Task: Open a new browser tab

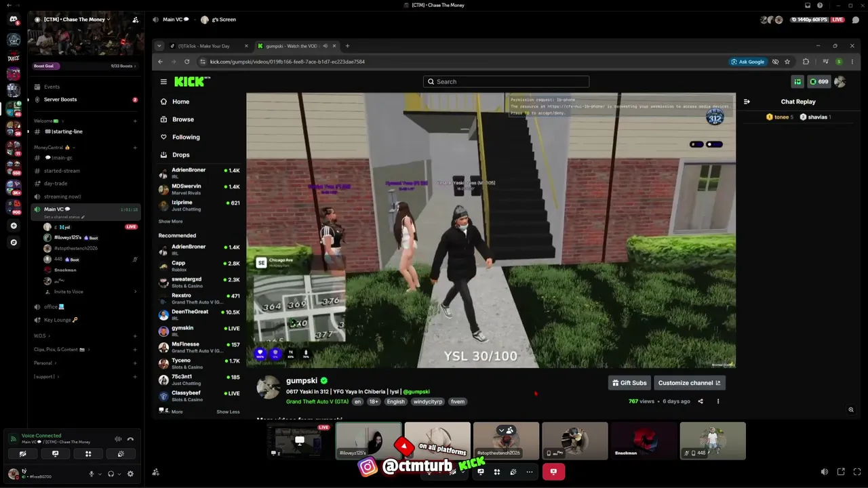Action: pyautogui.click(x=347, y=46)
